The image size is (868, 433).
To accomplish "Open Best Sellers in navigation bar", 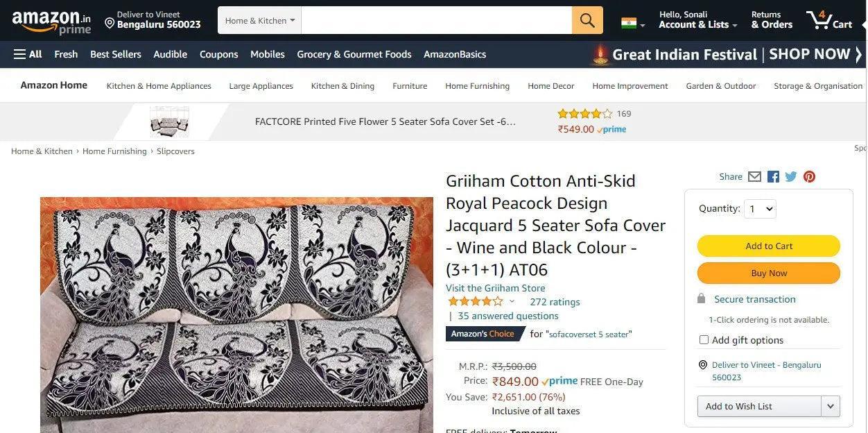I will [116, 54].
